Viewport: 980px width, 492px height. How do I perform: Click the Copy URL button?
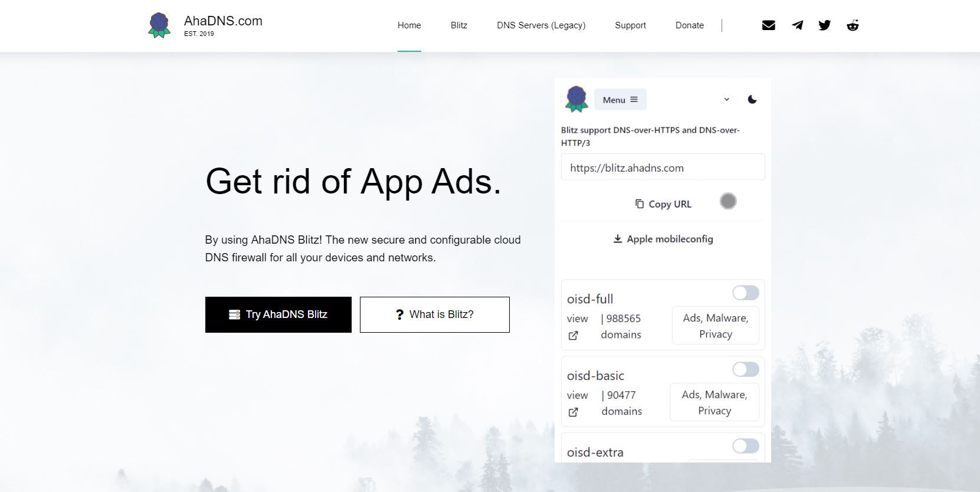tap(663, 204)
